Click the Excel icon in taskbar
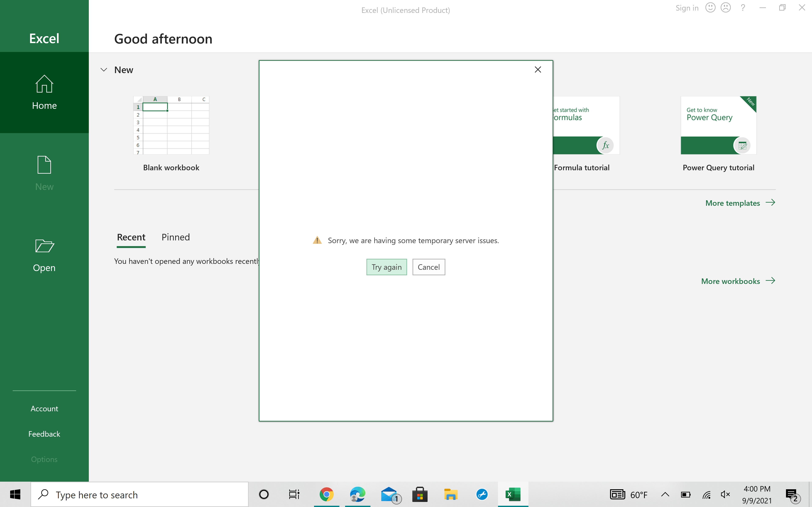Viewport: 812px width, 507px height. pos(513,494)
